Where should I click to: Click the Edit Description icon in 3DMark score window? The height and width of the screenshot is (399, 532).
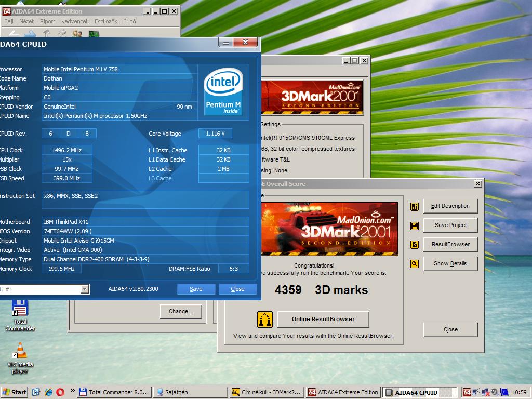coord(414,206)
